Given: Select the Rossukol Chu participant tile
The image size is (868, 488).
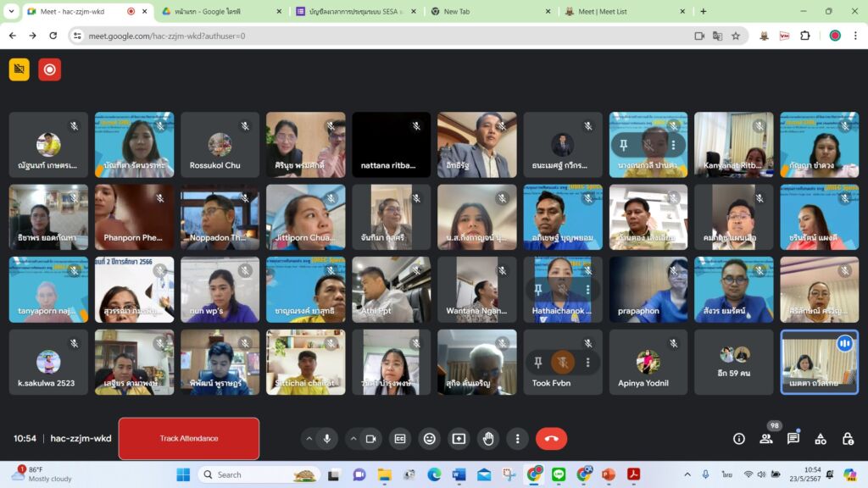Looking at the screenshot, I should coord(220,145).
